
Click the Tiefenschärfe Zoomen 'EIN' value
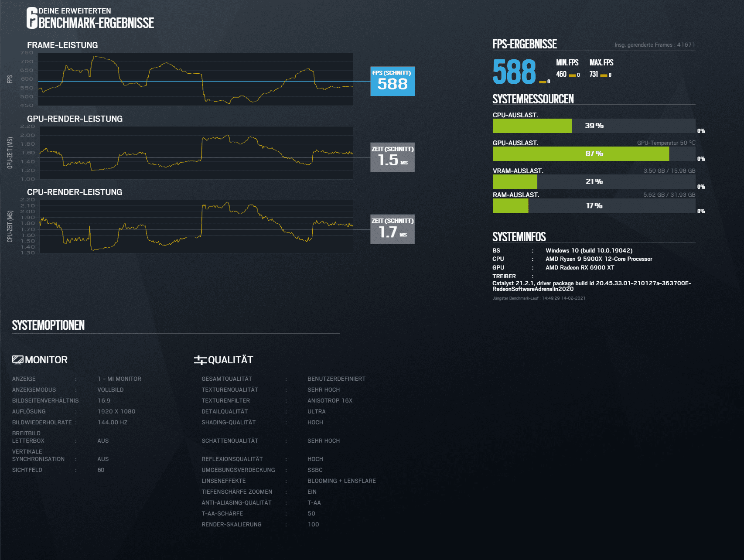pos(312,492)
